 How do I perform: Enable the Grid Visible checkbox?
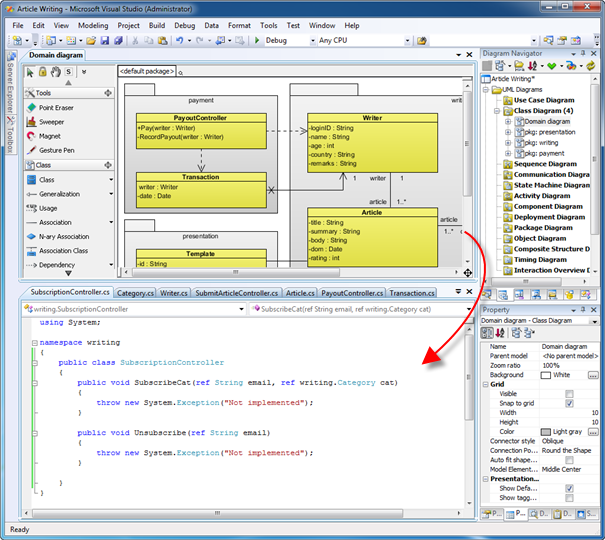[x=569, y=394]
